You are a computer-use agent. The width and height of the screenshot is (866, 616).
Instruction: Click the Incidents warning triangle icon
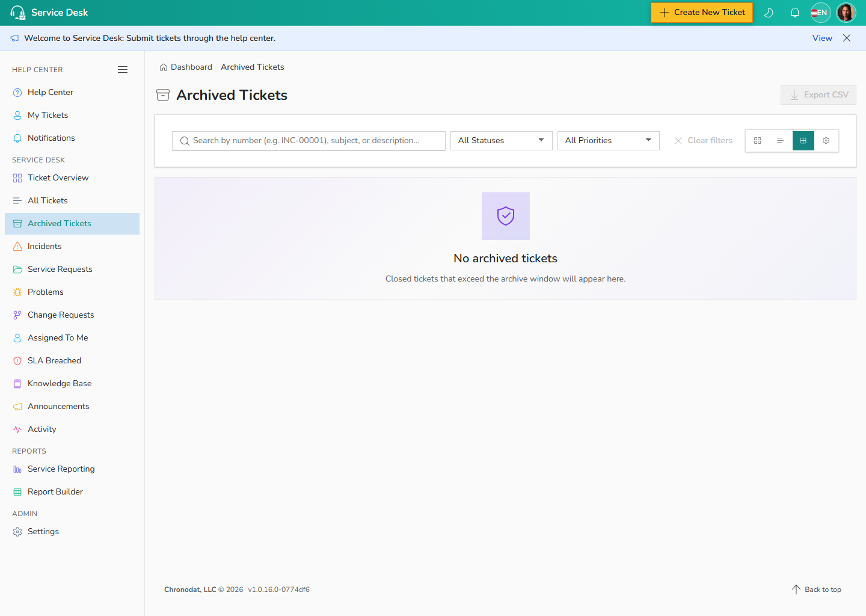point(17,247)
